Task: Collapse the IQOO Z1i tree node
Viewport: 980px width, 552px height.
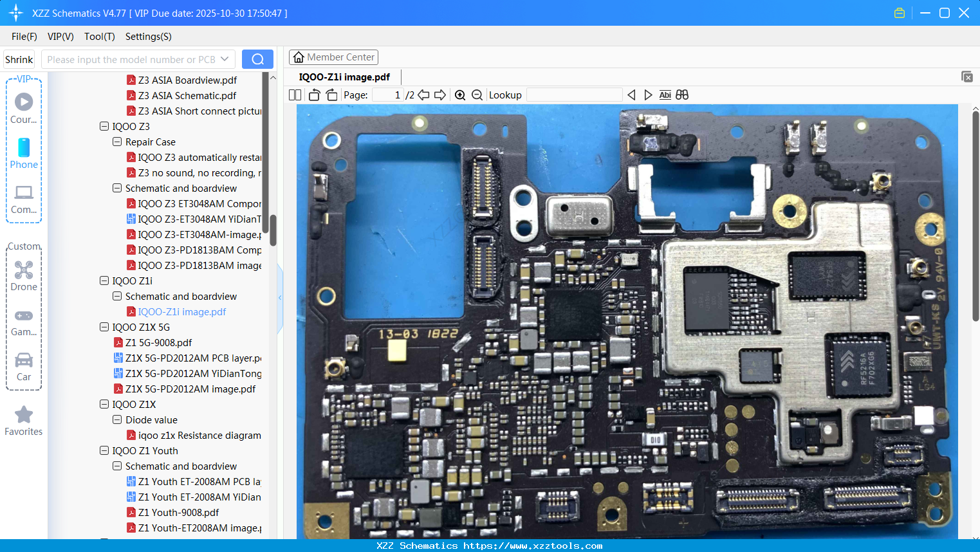Action: tap(104, 281)
